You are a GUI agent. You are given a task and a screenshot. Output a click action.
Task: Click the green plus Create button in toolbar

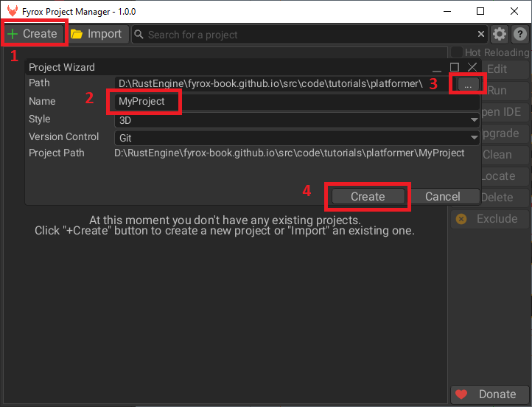(33, 34)
